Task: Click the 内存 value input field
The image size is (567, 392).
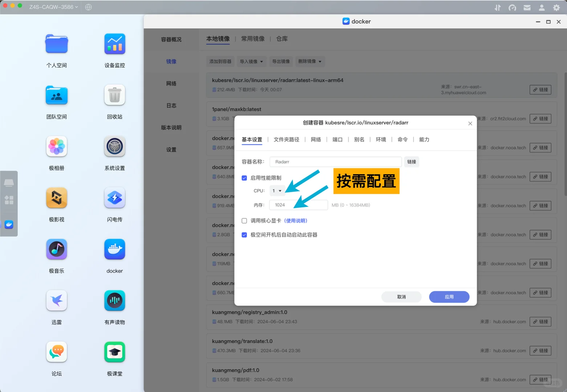Action: tap(298, 205)
